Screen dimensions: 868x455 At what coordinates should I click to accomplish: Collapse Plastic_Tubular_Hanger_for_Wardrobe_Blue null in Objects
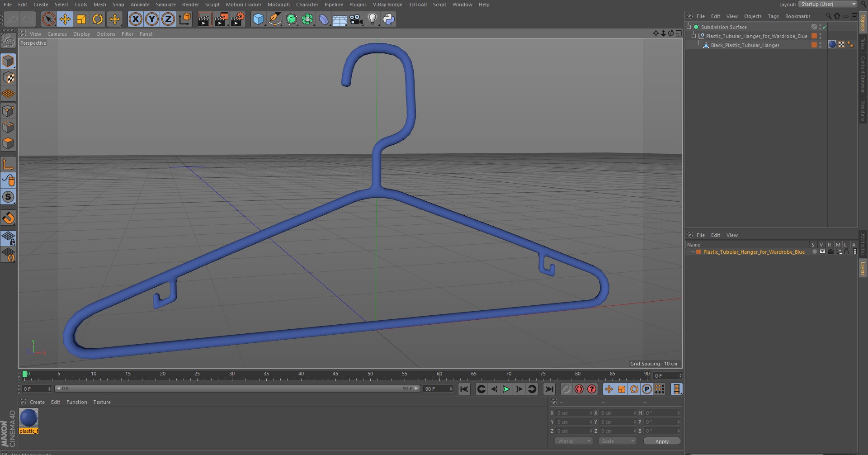694,36
